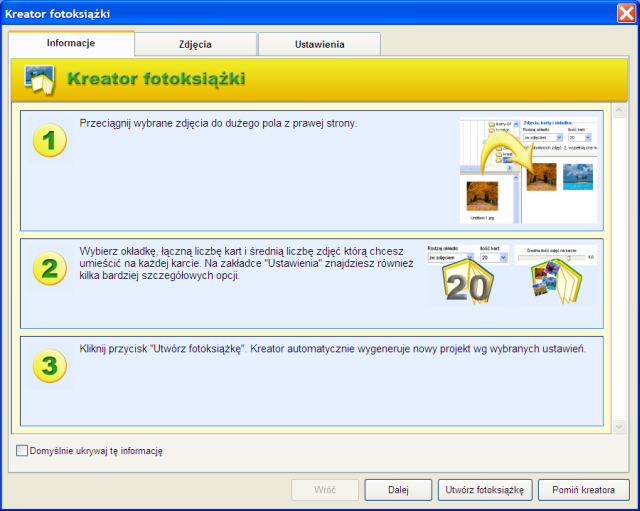
Task: Click the drag-and-drop photos illustration in step 1
Action: [528, 170]
